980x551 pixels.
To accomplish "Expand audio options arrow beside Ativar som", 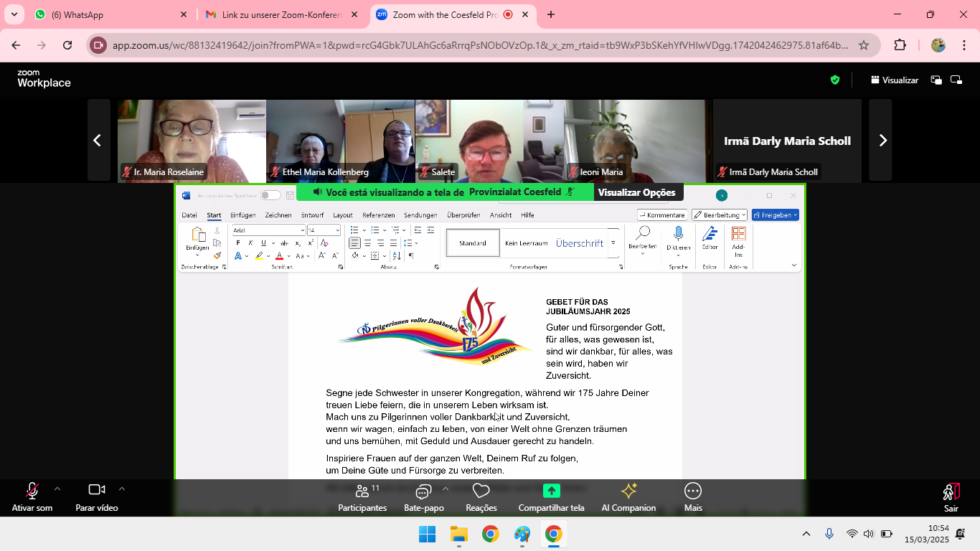I will 57,489.
